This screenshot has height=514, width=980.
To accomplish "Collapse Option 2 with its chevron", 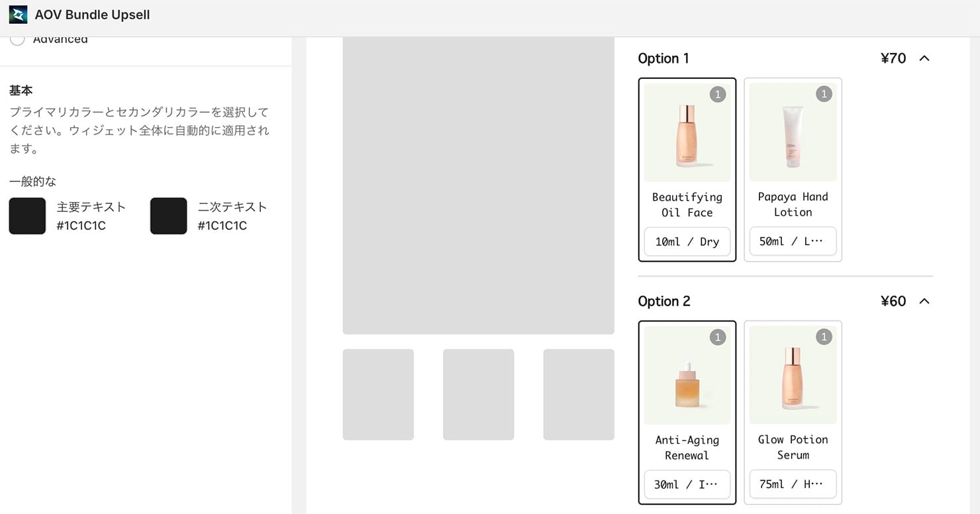I will [x=924, y=301].
